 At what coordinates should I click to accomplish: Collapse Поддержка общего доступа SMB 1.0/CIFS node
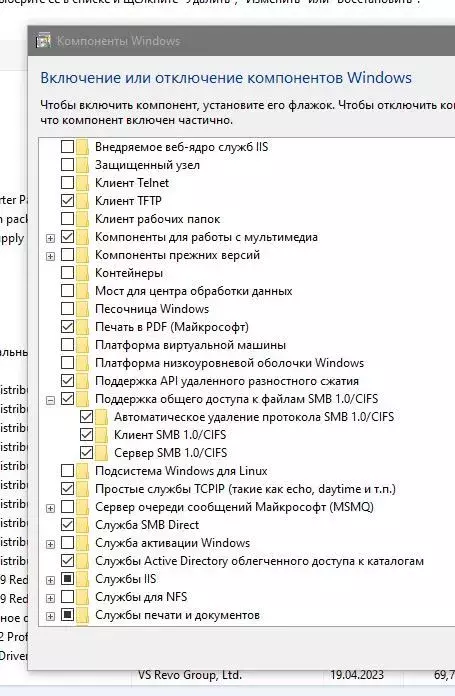click(x=51, y=400)
